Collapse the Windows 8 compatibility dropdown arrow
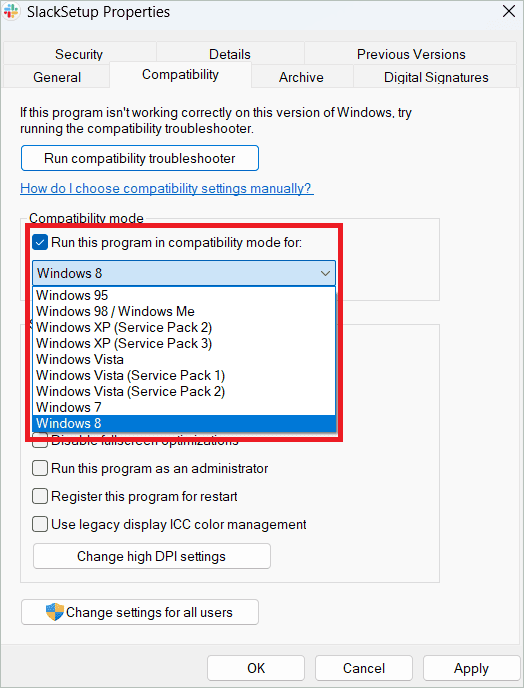524x688 pixels. coord(325,273)
